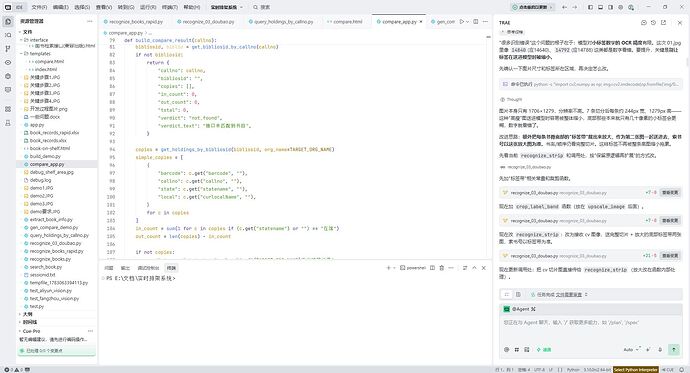This screenshot has width=690, height=373.
Task: Collapse the Cue-Pro section
Action: coord(20,331)
